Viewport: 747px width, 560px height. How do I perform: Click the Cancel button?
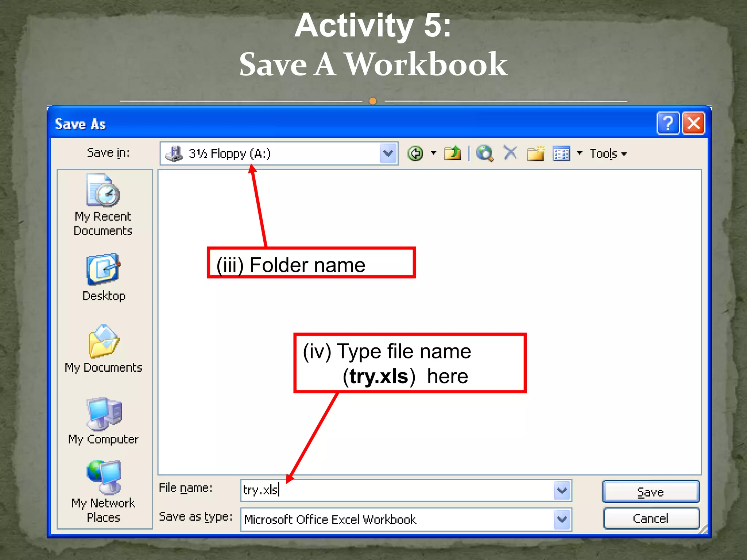651,518
